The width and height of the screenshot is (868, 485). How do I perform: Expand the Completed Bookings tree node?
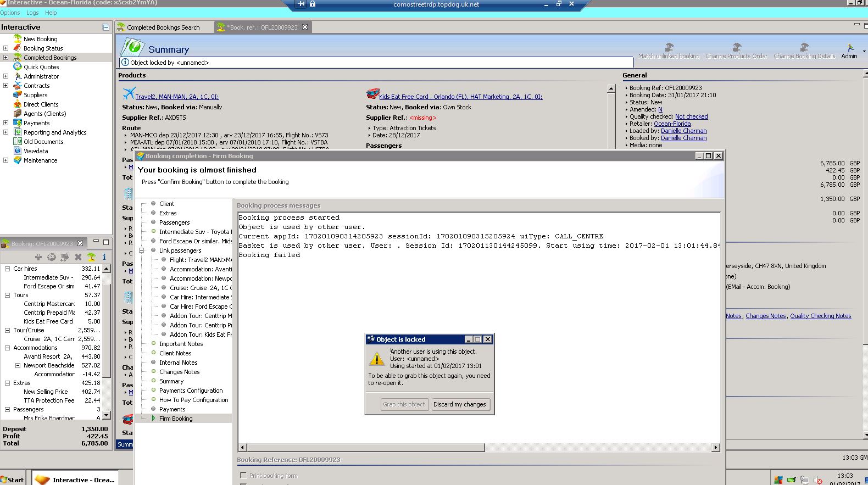point(5,57)
